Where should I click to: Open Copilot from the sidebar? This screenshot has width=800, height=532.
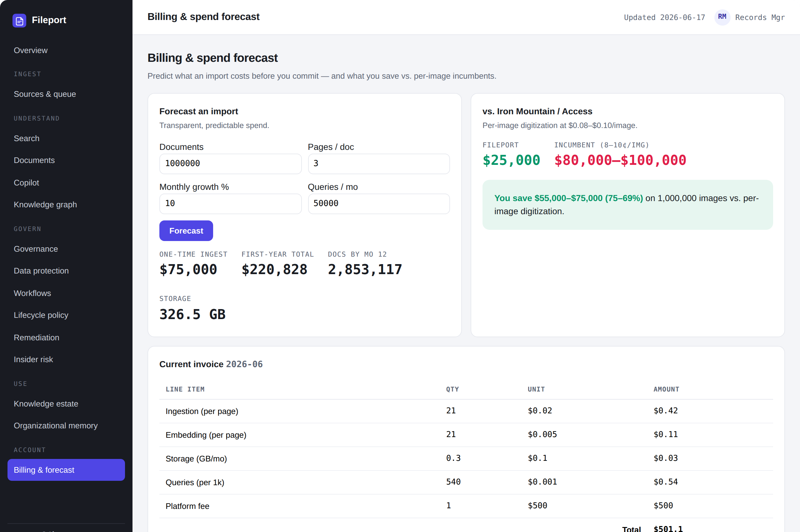[x=66, y=183]
